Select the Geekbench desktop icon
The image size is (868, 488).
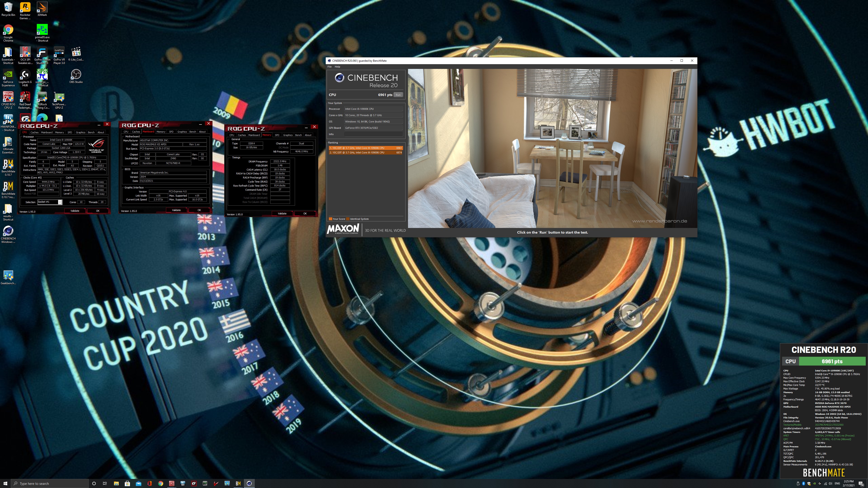tap(8, 277)
